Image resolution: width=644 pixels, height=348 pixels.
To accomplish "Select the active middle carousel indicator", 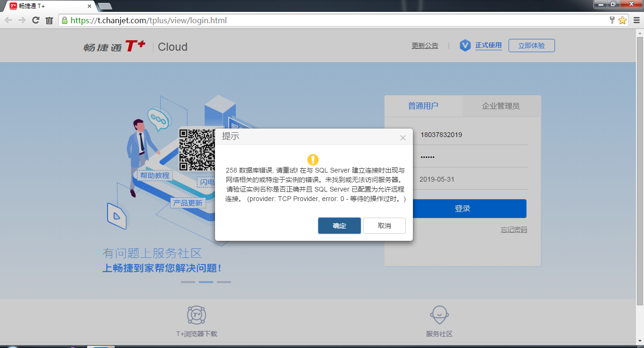I will 206,282.
